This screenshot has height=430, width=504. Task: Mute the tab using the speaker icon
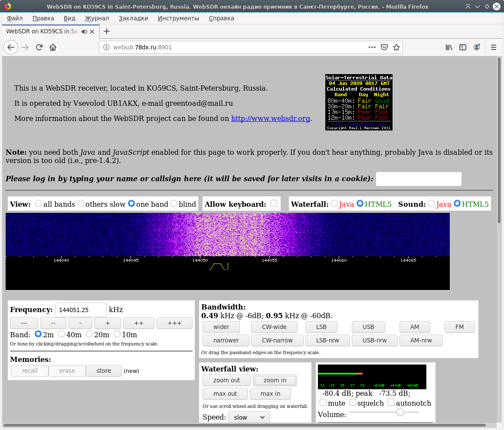coord(84,31)
